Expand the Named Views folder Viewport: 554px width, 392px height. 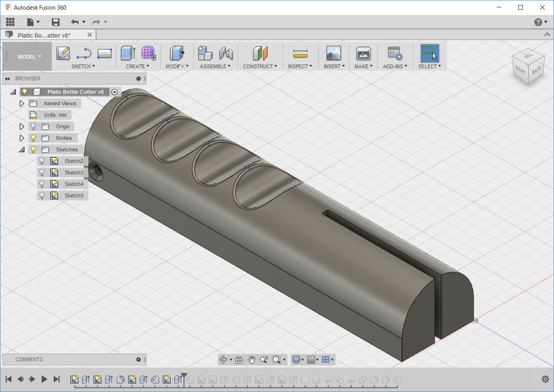[x=22, y=103]
